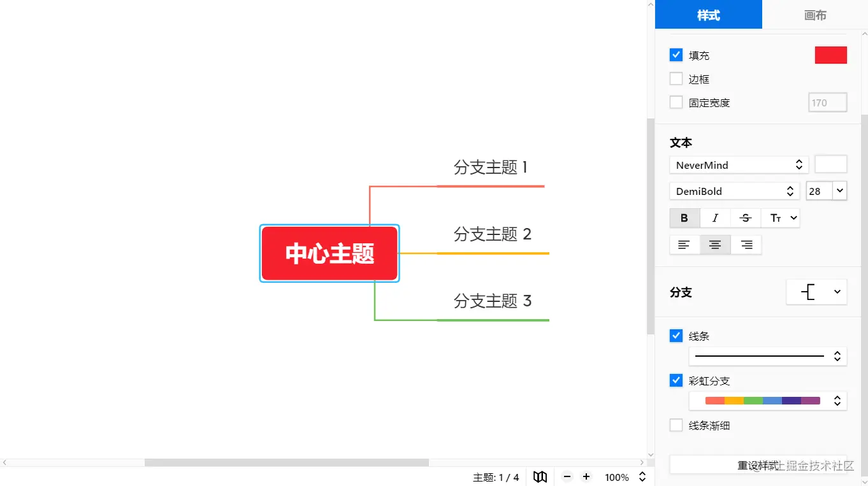868x486 pixels.
Task: Zoom out with the minus button
Action: (x=567, y=477)
